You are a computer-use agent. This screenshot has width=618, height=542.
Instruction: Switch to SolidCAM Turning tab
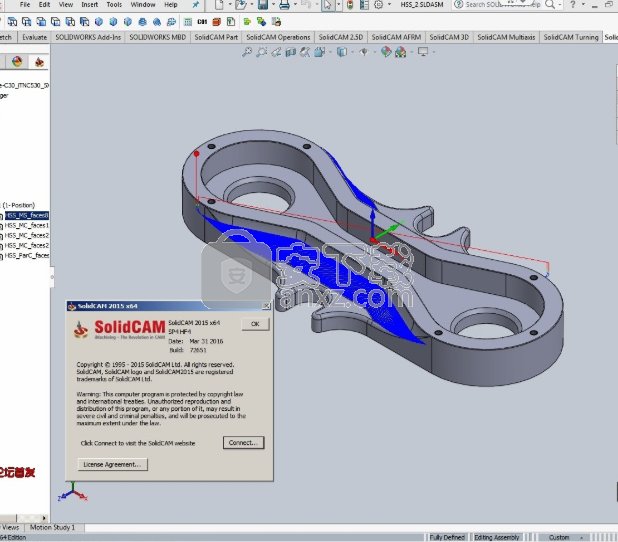pyautogui.click(x=571, y=37)
